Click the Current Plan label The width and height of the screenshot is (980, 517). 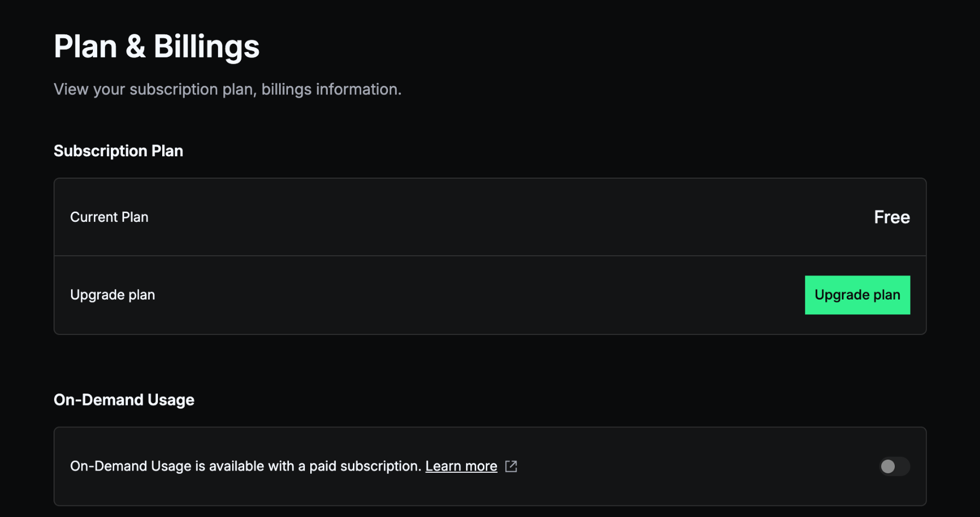click(109, 217)
